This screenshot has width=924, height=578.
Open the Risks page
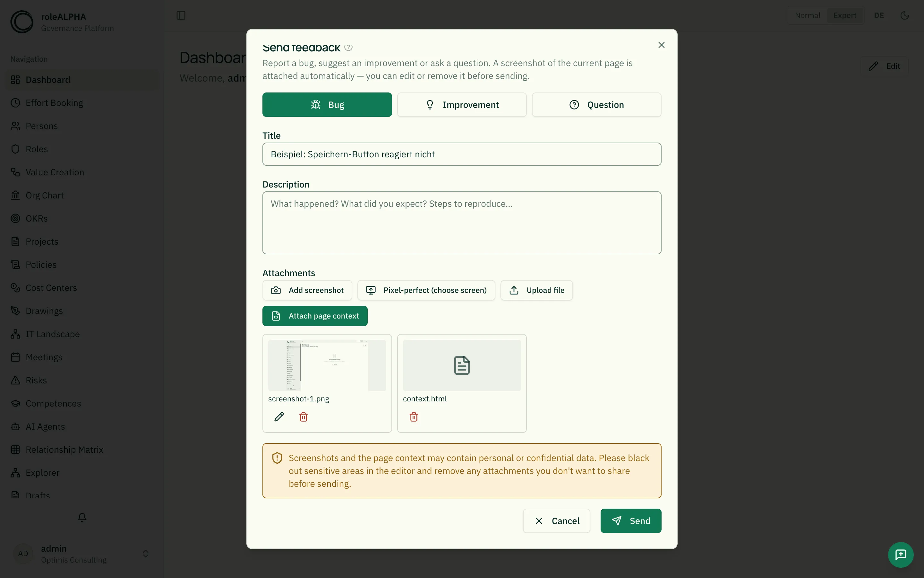click(x=82, y=381)
